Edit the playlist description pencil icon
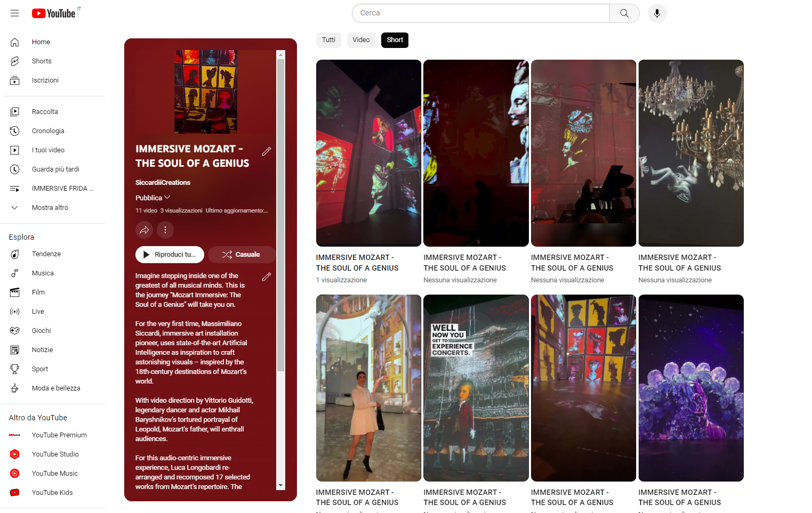This screenshot has width=812, height=513. coord(267,276)
